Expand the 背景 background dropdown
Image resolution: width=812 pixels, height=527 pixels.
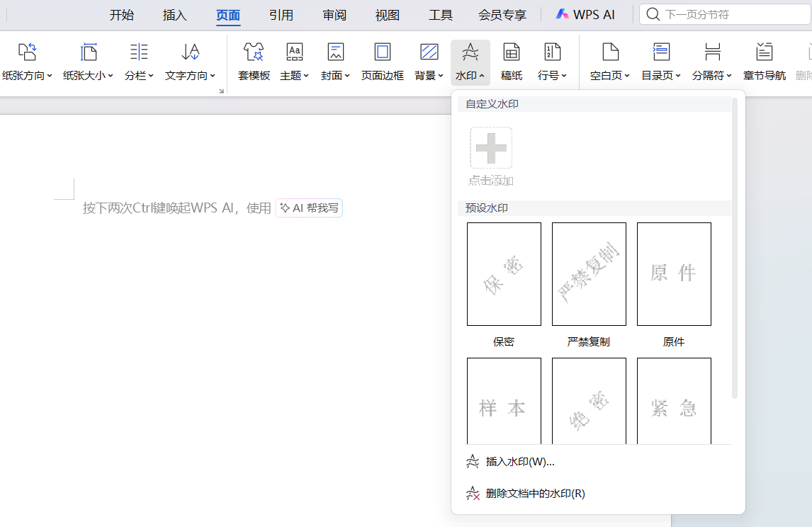click(x=429, y=75)
